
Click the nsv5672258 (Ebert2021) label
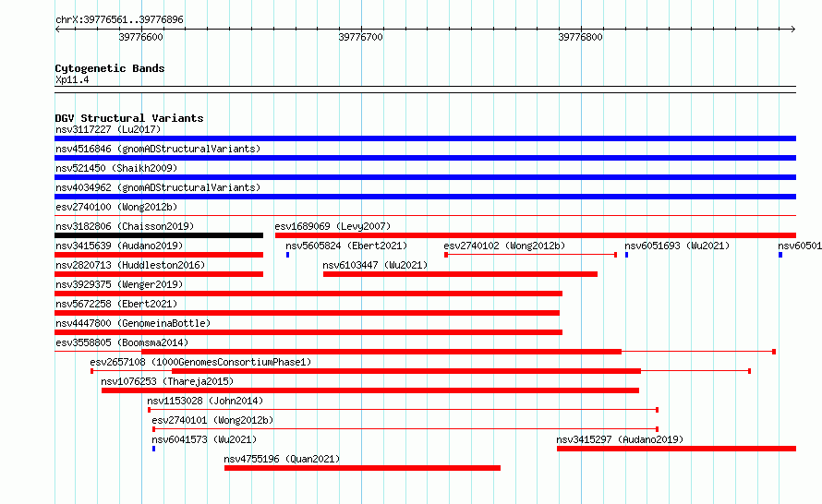click(116, 304)
